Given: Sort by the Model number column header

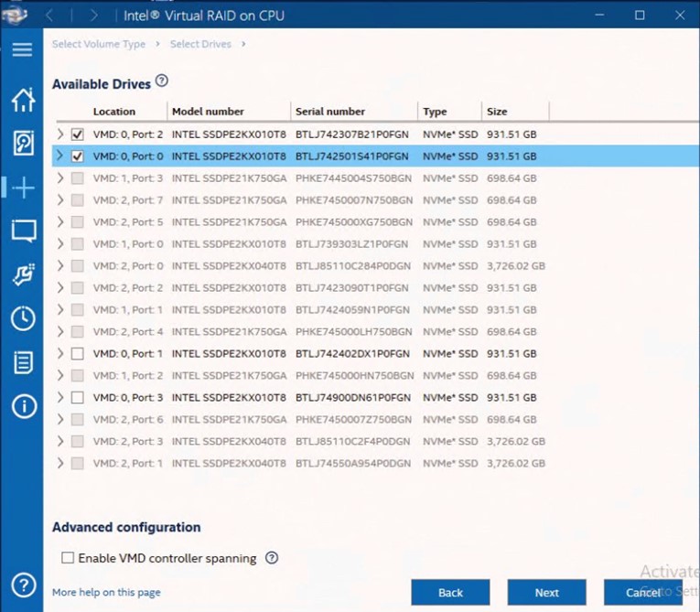Looking at the screenshot, I should 208,112.
